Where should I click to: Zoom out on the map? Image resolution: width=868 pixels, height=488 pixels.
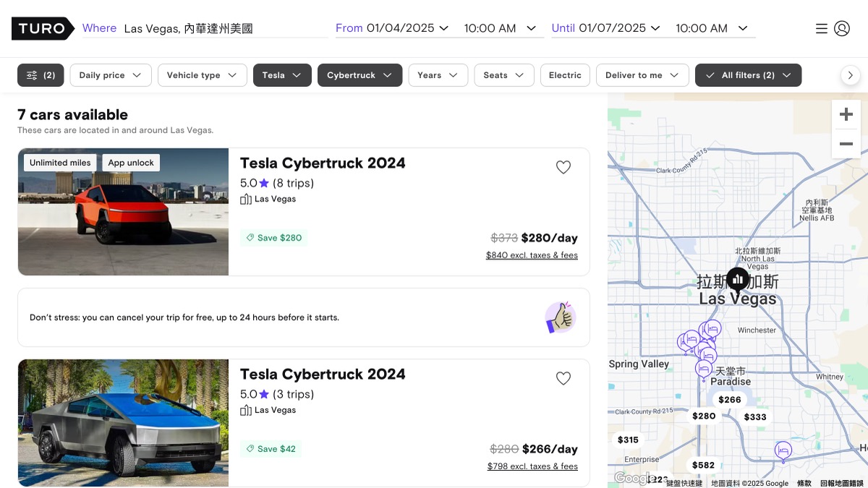pos(846,144)
